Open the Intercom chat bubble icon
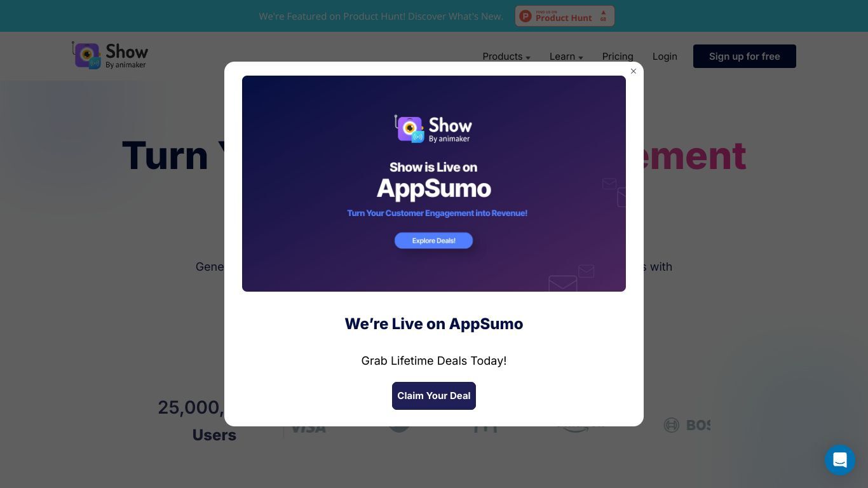868x488 pixels. [840, 459]
